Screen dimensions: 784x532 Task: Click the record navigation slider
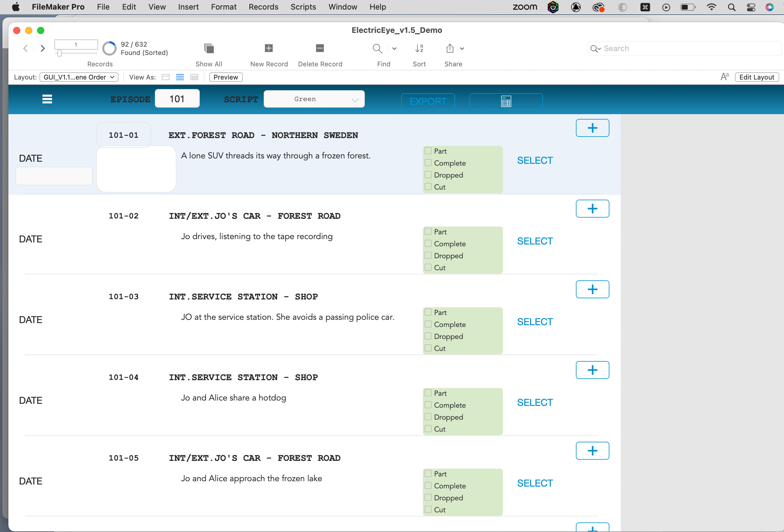60,53
